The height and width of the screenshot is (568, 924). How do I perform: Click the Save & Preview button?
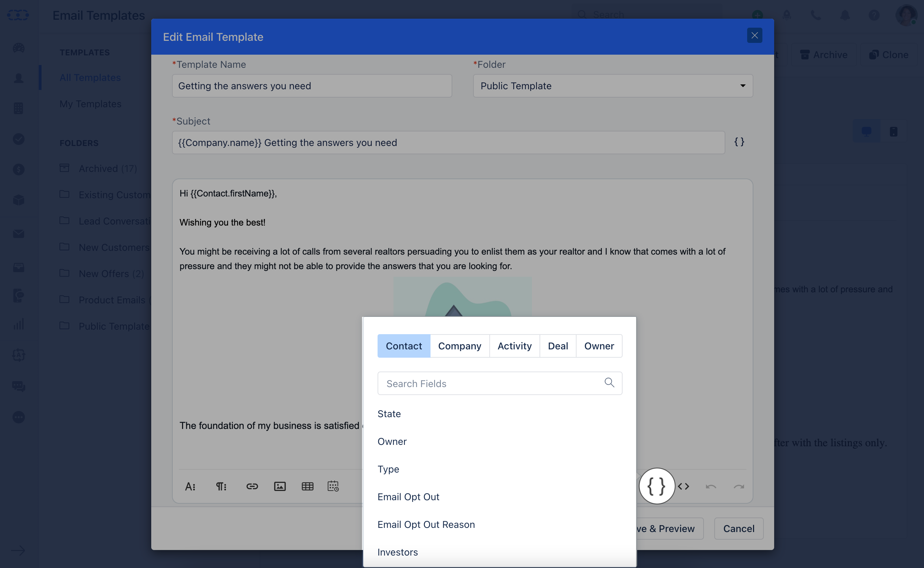670,529
